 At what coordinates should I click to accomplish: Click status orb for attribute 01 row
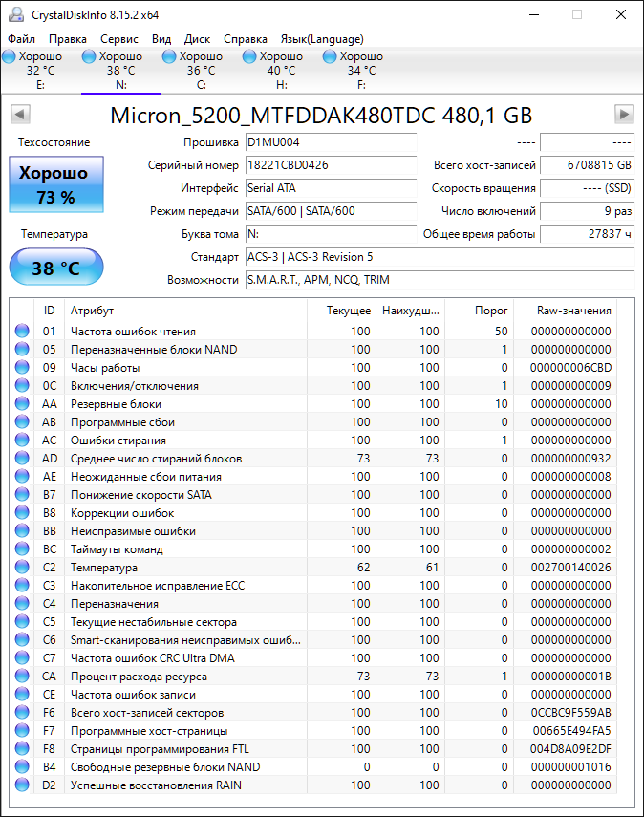coord(22,331)
